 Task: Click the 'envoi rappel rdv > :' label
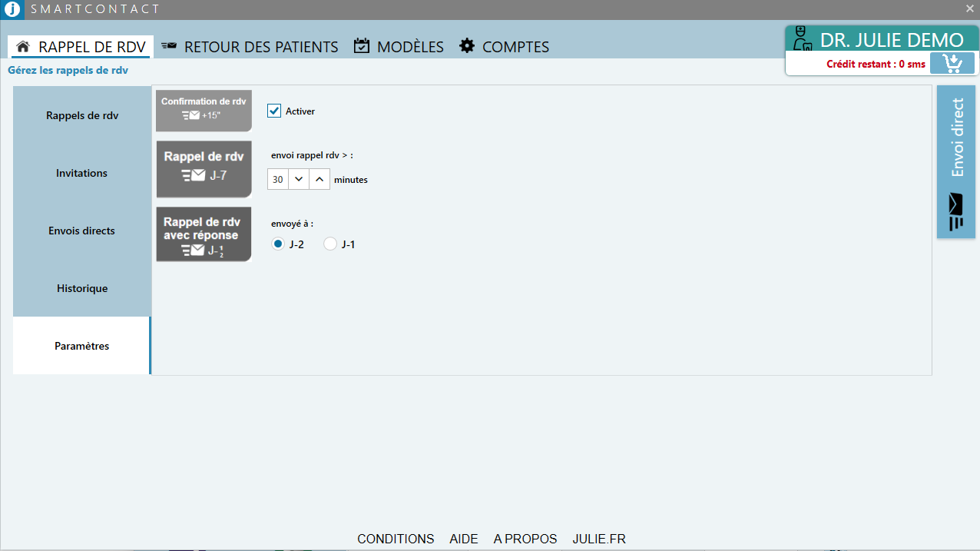coord(312,155)
